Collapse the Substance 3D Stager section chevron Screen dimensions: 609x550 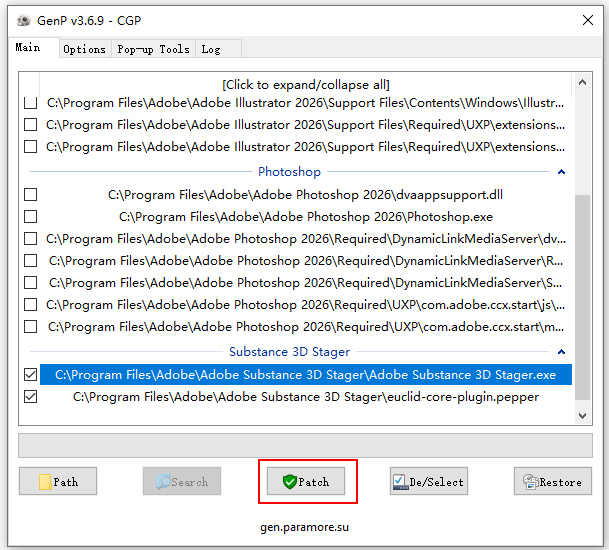click(x=561, y=352)
